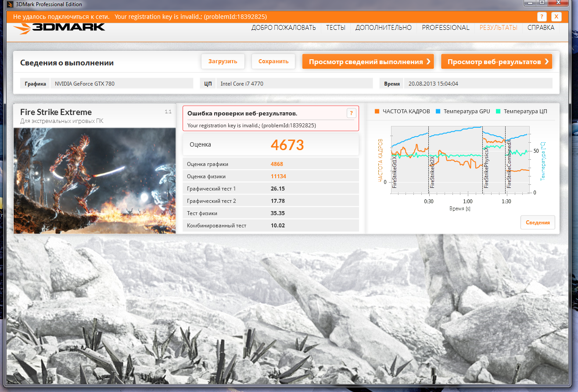
Task: Click the FireStrikeCombinedX marker on chart
Action: pyautogui.click(x=510, y=165)
